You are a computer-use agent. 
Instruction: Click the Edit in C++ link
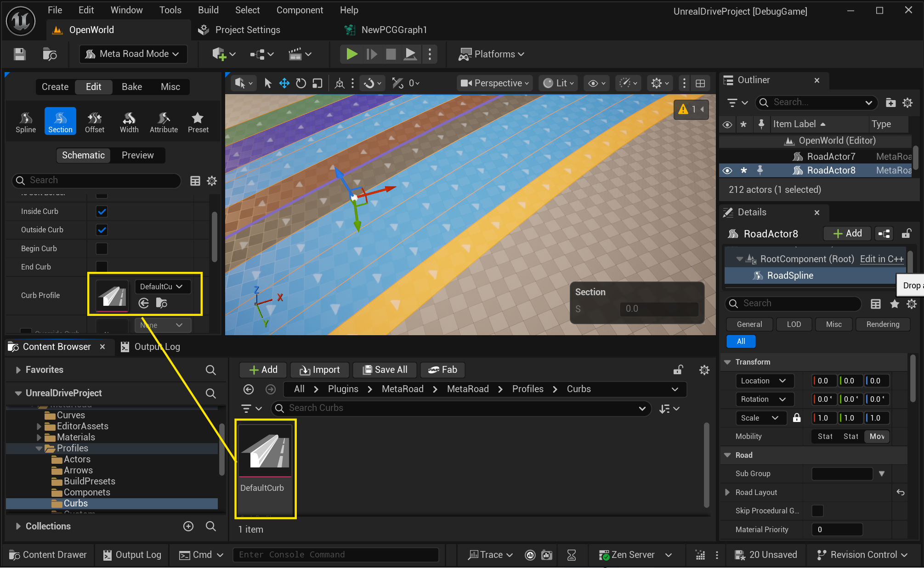(881, 259)
